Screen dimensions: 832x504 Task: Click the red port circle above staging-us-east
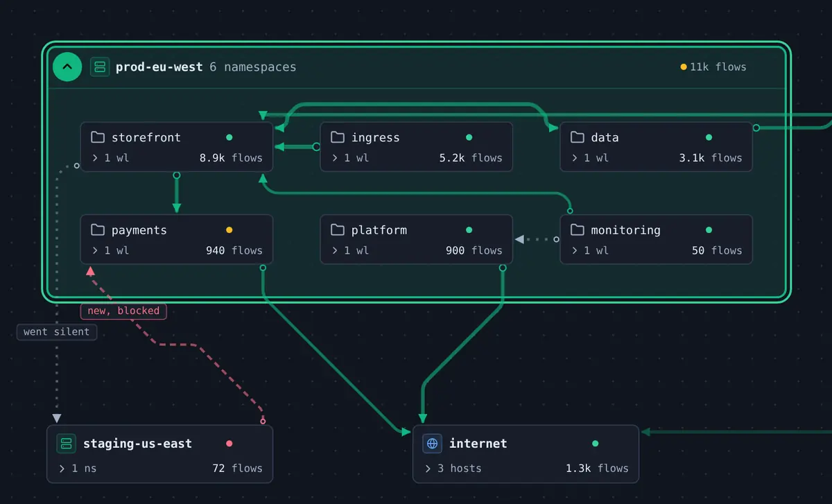[x=263, y=421]
